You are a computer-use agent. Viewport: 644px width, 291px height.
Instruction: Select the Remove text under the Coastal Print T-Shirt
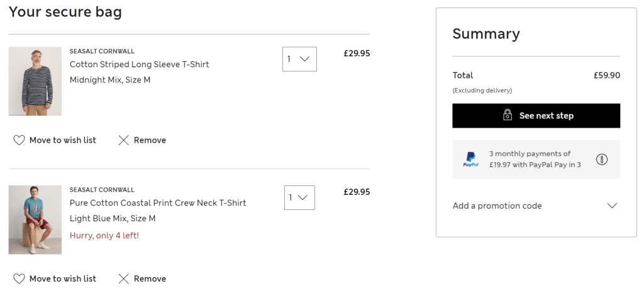coord(150,278)
